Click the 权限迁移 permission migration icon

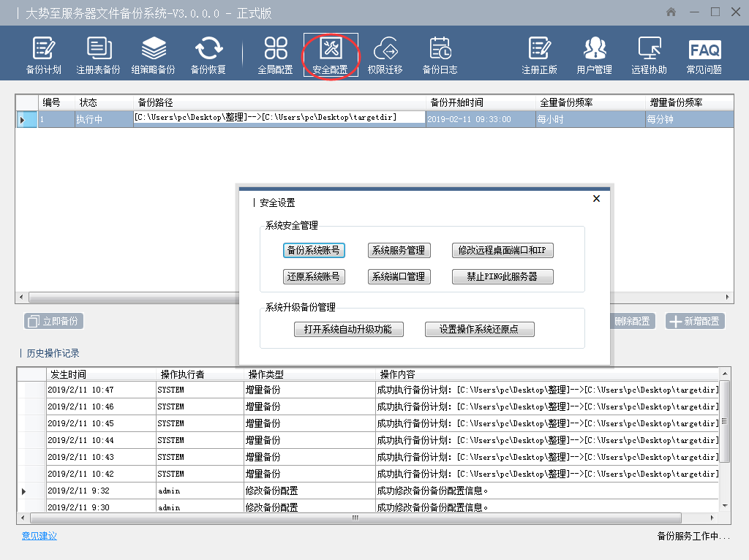pos(385,56)
